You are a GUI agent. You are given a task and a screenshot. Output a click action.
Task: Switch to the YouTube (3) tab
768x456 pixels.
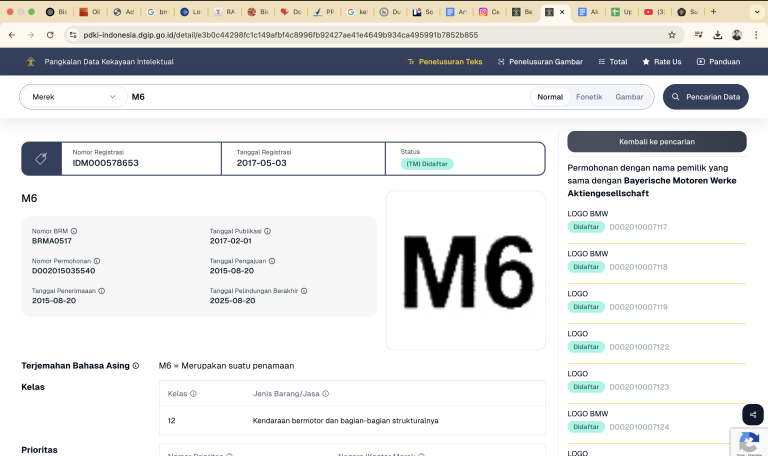[654, 12]
